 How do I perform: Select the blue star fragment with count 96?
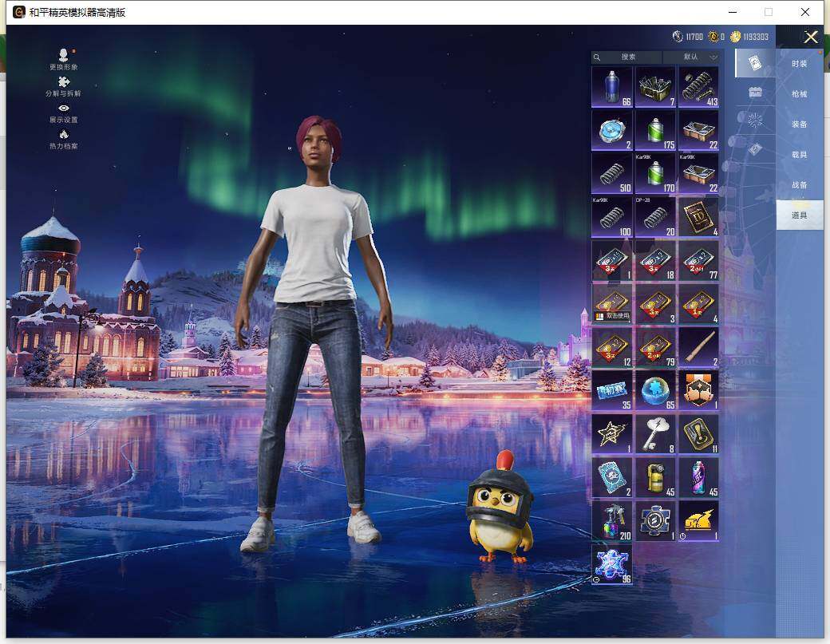click(x=612, y=564)
